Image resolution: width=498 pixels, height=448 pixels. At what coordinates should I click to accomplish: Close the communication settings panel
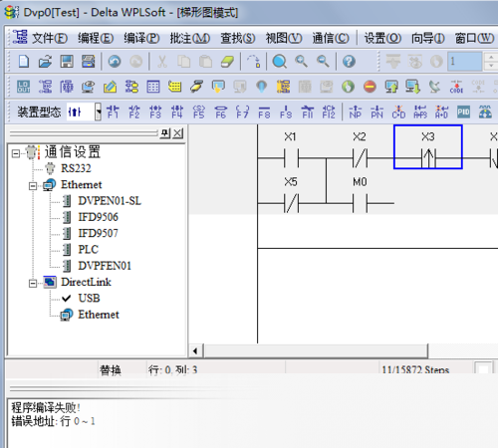coord(178,133)
